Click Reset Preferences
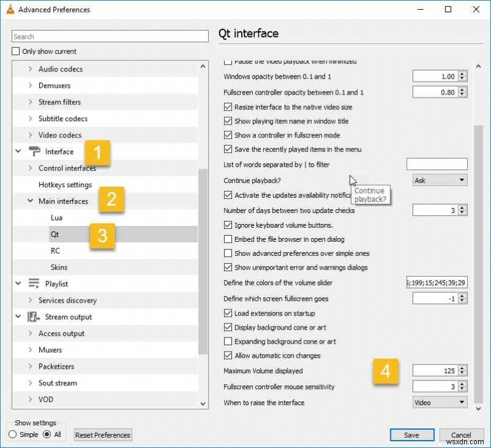This screenshot has height=448, width=491. [102, 434]
